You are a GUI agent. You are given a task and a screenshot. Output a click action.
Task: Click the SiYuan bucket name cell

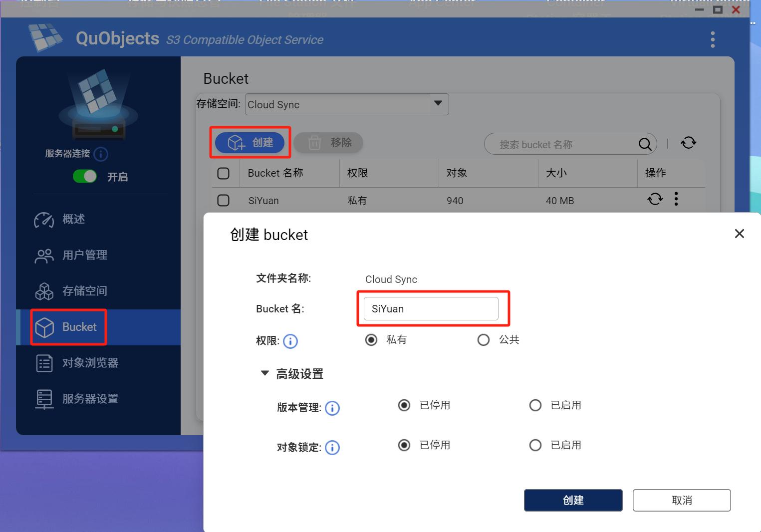[263, 201]
